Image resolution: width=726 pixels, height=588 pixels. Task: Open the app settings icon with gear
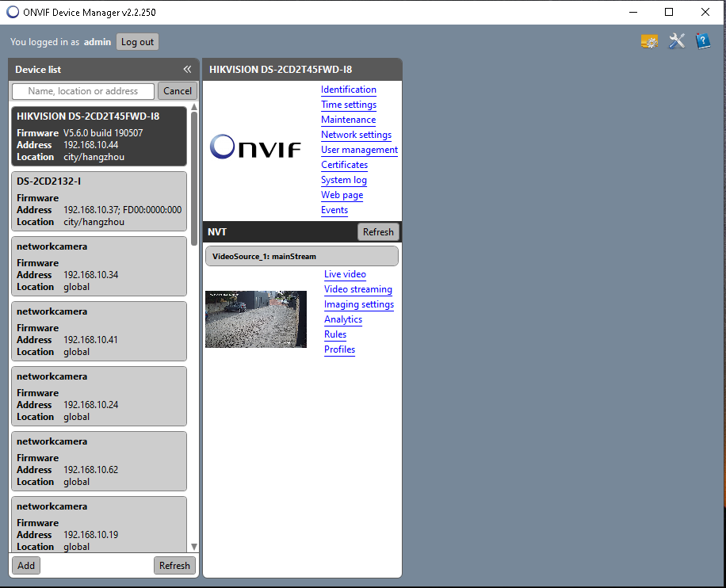pyautogui.click(x=650, y=42)
